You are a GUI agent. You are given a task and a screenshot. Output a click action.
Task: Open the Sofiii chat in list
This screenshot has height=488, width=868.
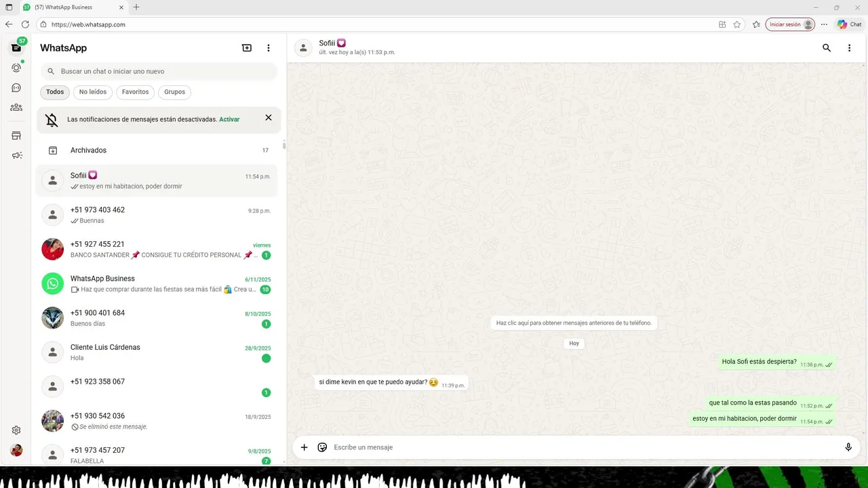157,180
